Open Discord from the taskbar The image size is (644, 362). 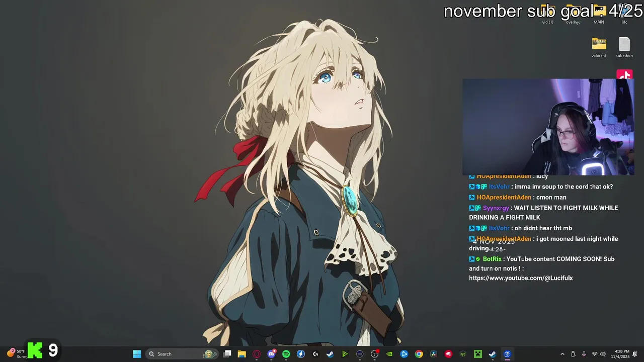(272, 354)
